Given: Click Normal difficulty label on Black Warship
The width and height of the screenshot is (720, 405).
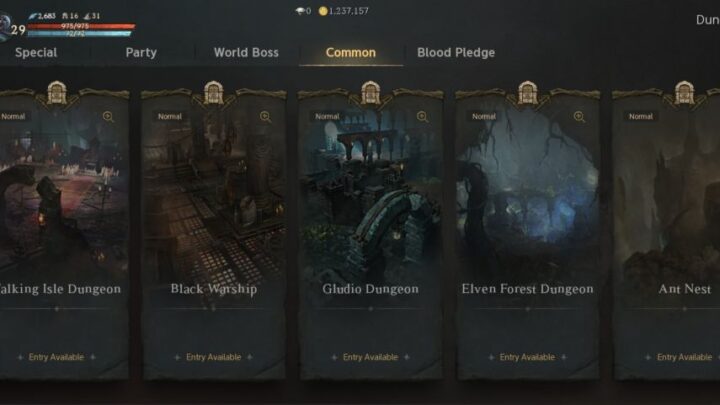Looking at the screenshot, I should tap(170, 117).
